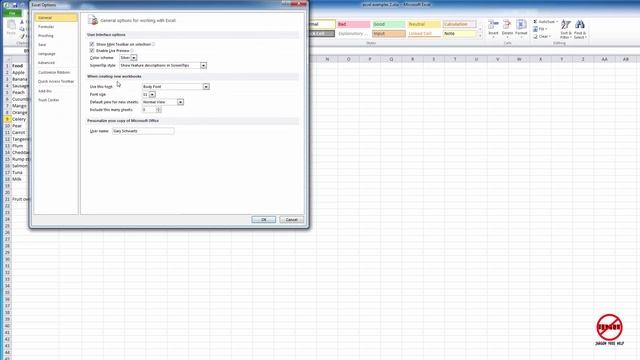
Task: Click the Delete cells icon
Action: click(507, 24)
